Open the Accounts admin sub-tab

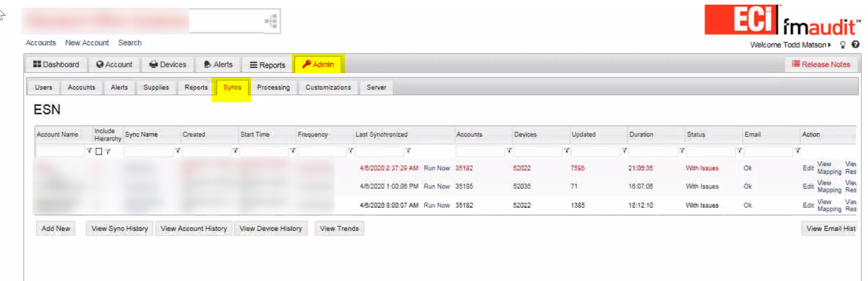tap(81, 87)
